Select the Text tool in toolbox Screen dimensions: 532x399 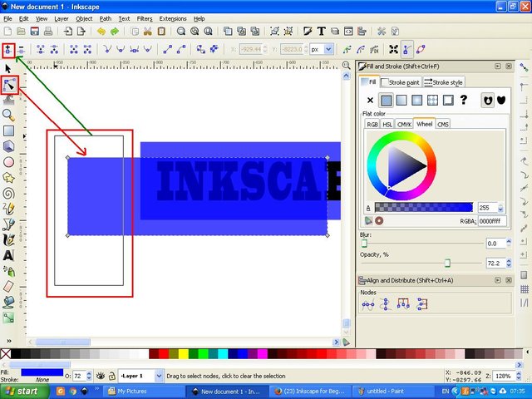[x=8, y=255]
